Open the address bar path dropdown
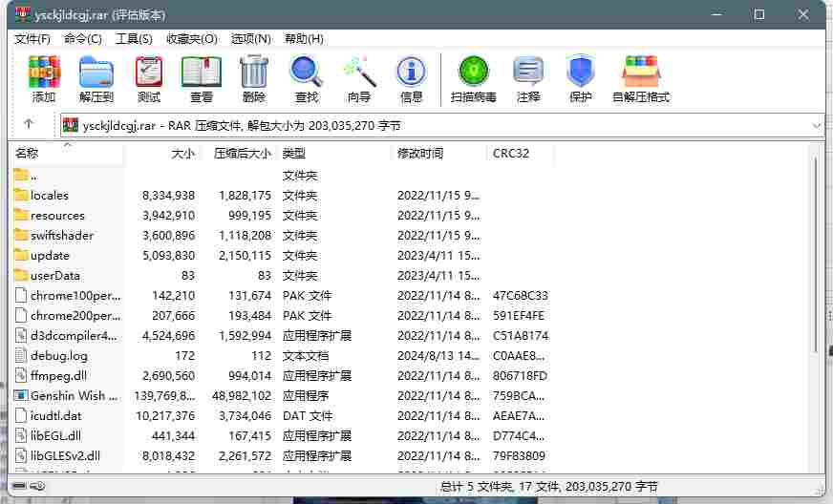The image size is (833, 504). point(817,125)
